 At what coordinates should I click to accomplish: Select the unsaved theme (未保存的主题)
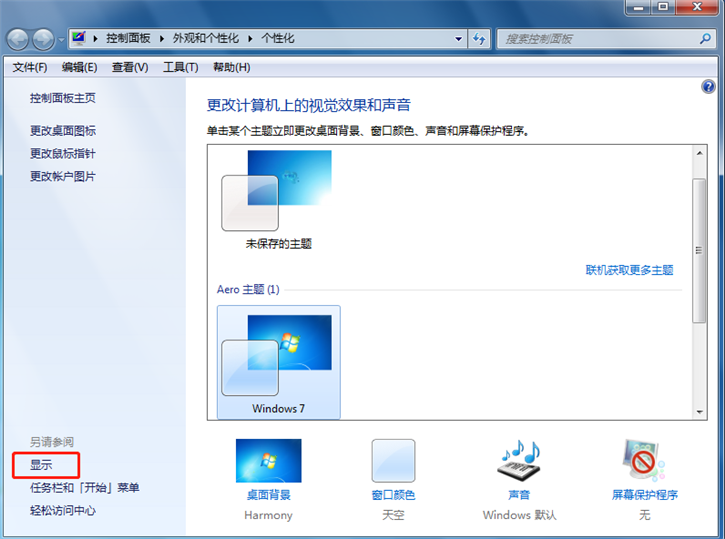(x=278, y=200)
